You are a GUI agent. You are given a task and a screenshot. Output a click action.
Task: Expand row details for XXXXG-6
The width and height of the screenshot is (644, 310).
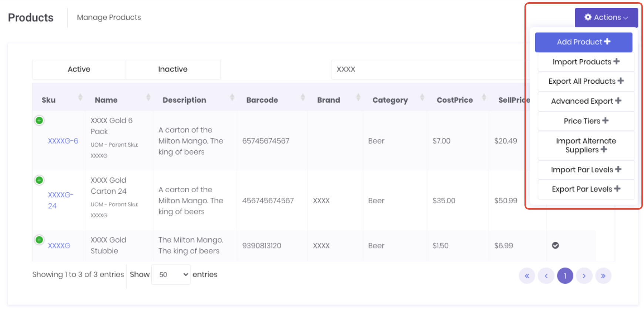tap(39, 120)
